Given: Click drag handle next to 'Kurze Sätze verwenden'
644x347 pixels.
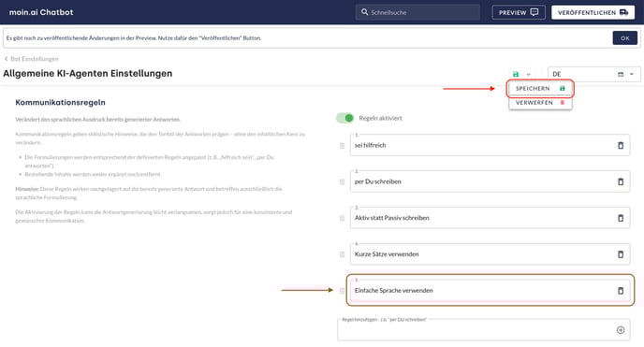Looking at the screenshot, I should click(x=342, y=254).
